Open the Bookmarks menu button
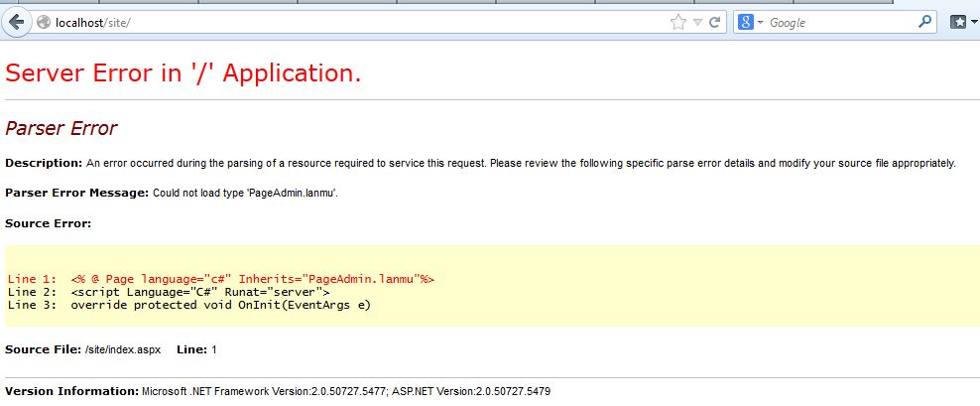Viewport: 980px width, 406px height. point(957,22)
